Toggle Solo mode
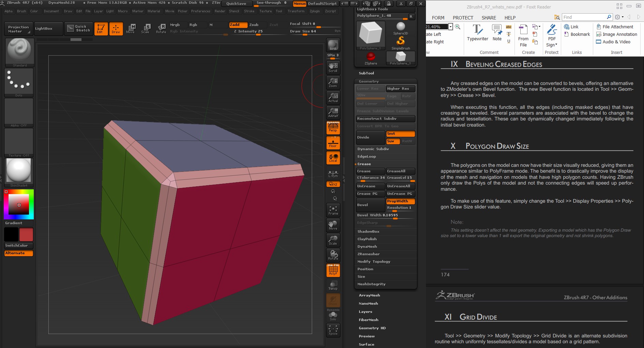 333,315
